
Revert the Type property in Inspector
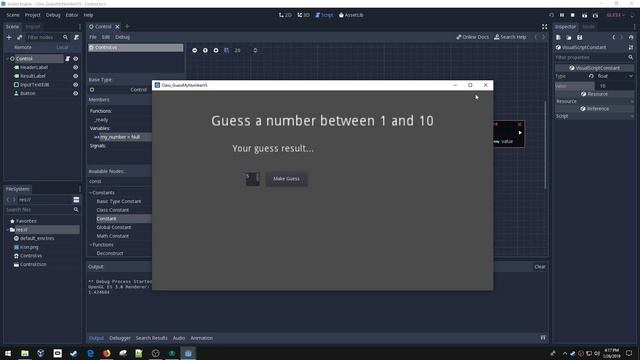click(591, 76)
